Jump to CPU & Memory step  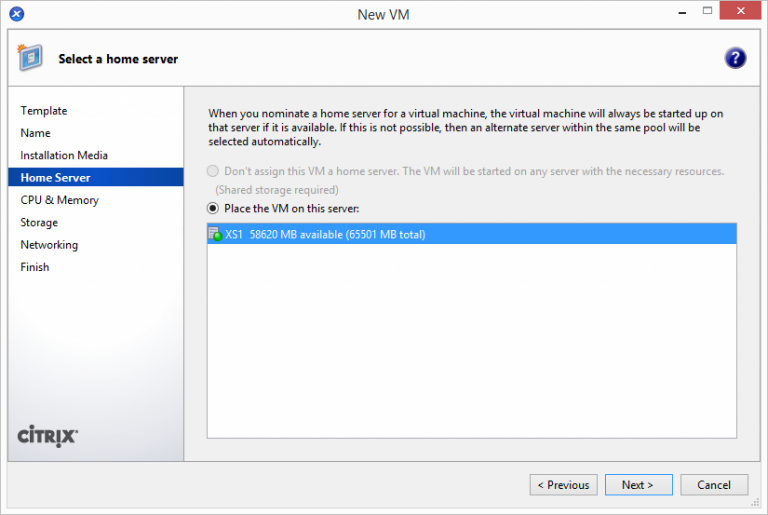click(x=59, y=200)
